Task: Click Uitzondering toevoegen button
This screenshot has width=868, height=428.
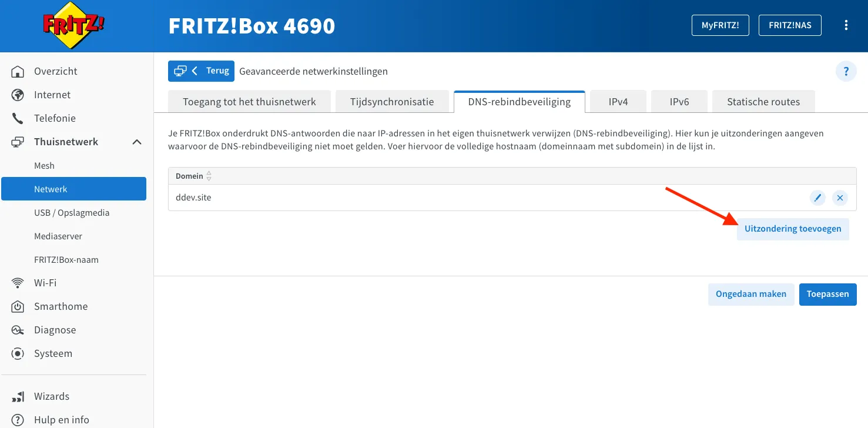Action: click(x=793, y=229)
